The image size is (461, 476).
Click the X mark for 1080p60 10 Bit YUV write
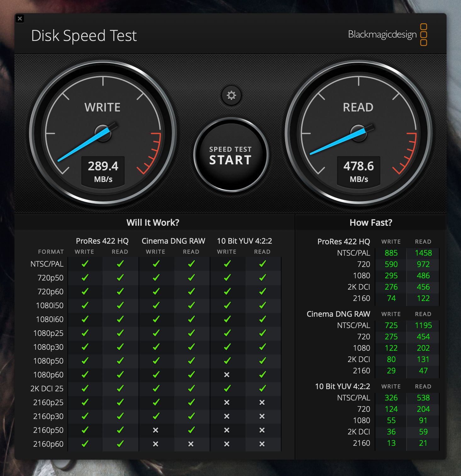tap(227, 375)
